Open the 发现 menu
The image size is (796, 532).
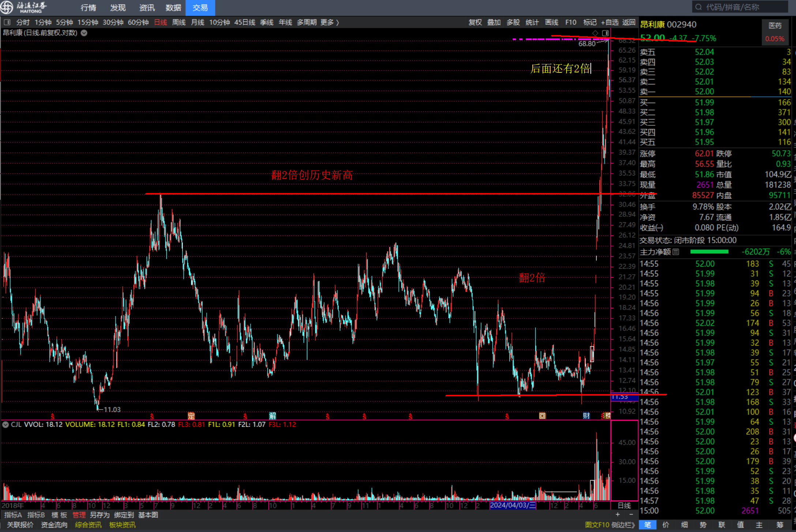pyautogui.click(x=118, y=8)
